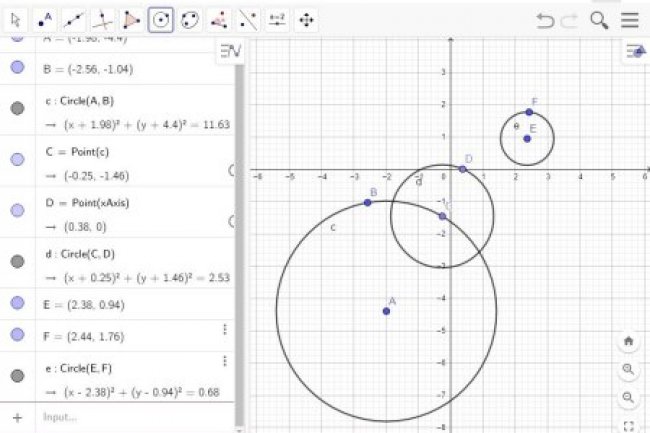Select the Move arrow tool

click(16, 19)
